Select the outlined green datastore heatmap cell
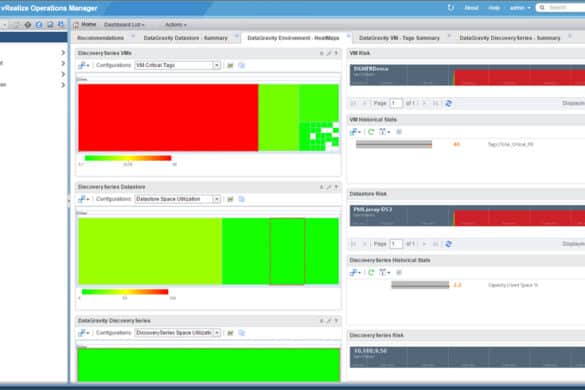 pos(287,251)
